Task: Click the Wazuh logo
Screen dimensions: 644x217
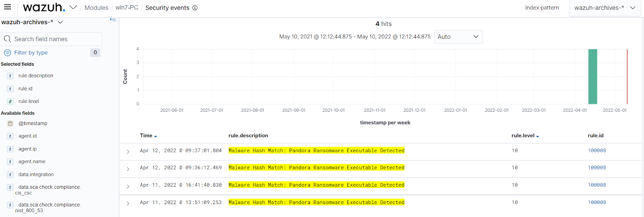Action: pos(44,7)
